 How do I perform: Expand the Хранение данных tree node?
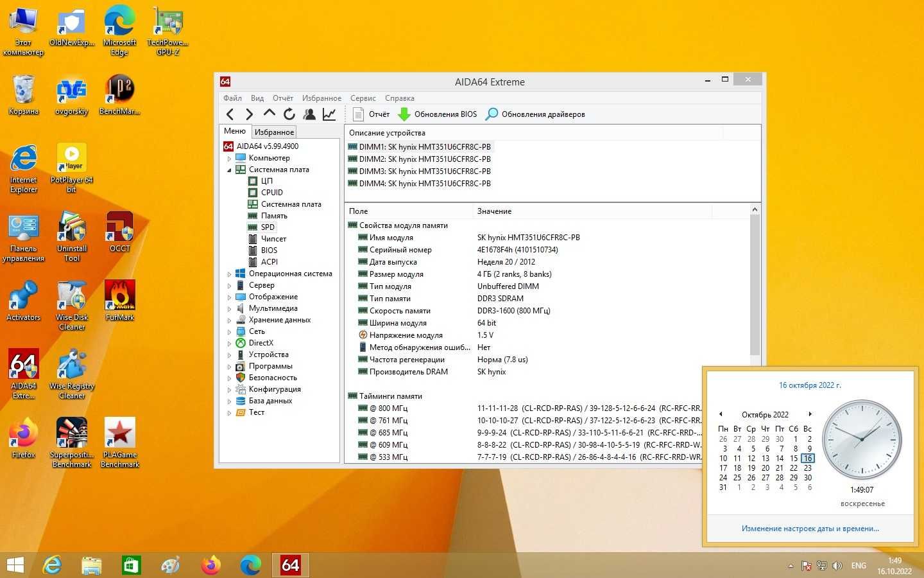pos(229,320)
